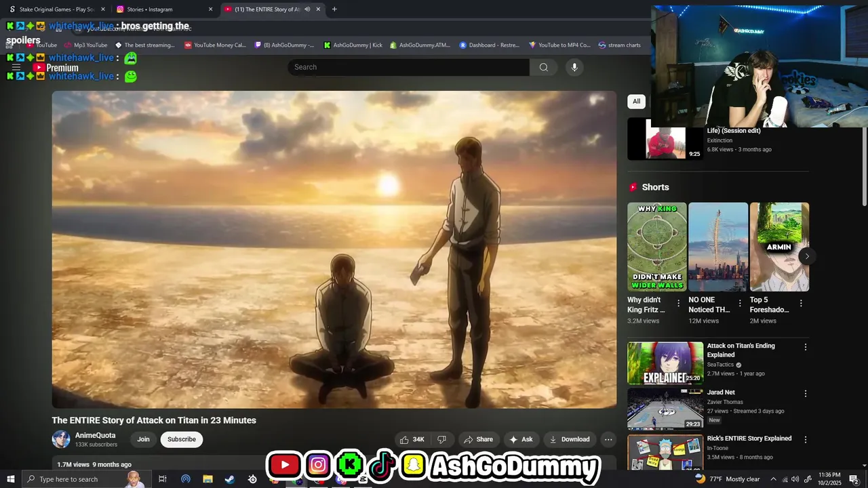The image size is (868, 488).
Task: Open options for Attack on Titan's Ending Explained
Action: point(806,347)
